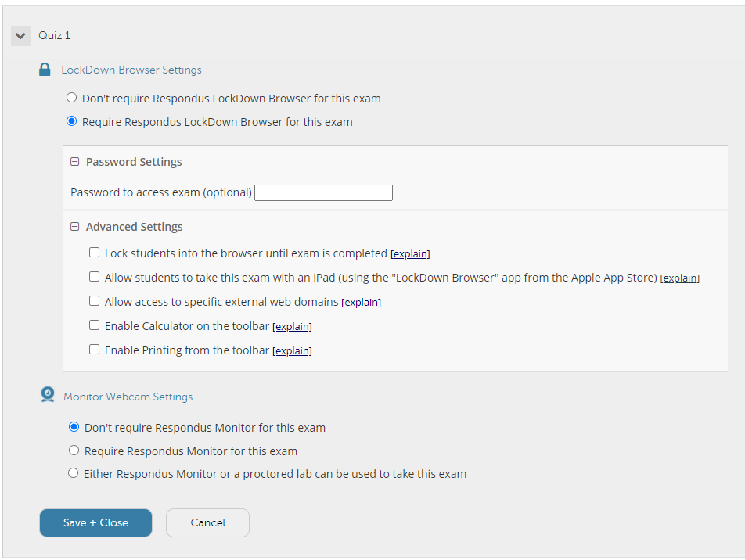The height and width of the screenshot is (560, 745).
Task: Click the LockDown Browser padlock icon
Action: pos(45,70)
